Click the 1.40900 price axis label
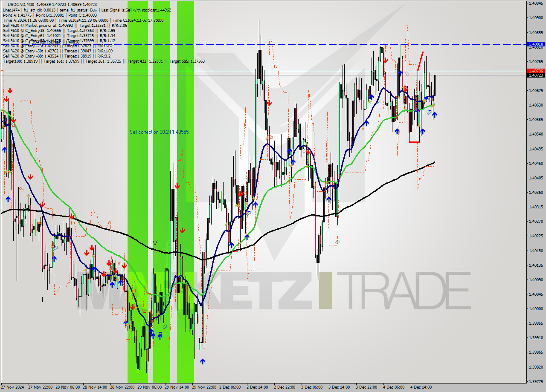The height and width of the screenshot is (392, 546). (x=536, y=17)
